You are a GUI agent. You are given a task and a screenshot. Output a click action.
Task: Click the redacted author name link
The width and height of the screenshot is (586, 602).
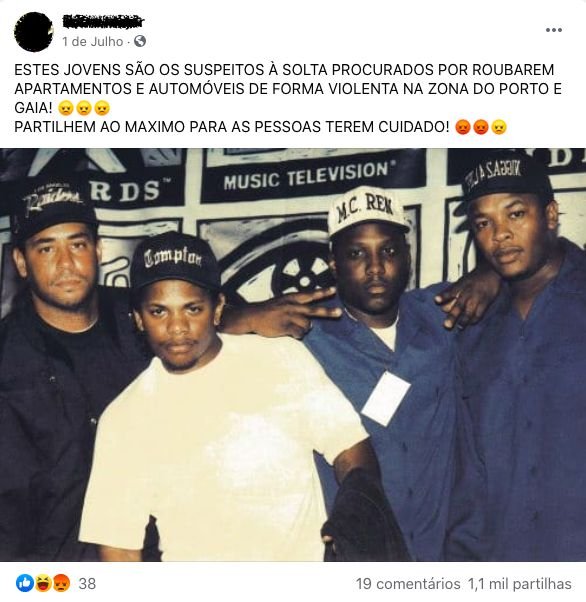(x=103, y=21)
